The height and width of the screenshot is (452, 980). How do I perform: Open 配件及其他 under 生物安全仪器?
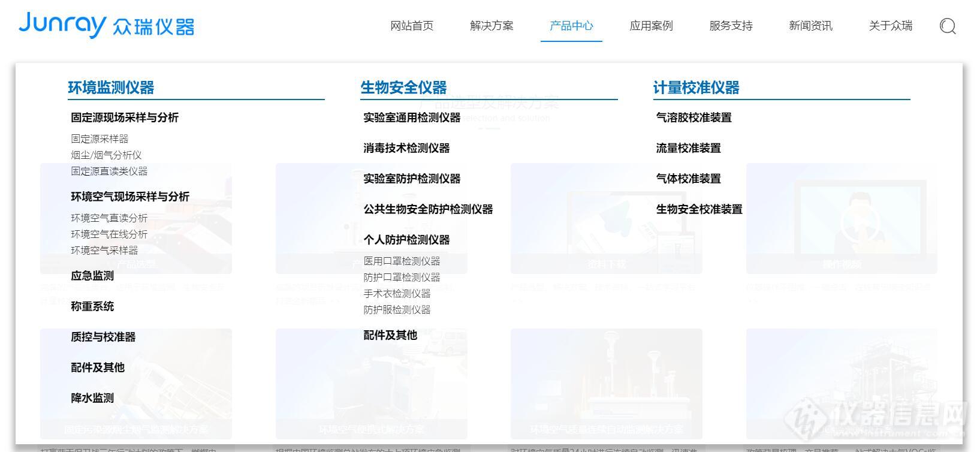(390, 335)
